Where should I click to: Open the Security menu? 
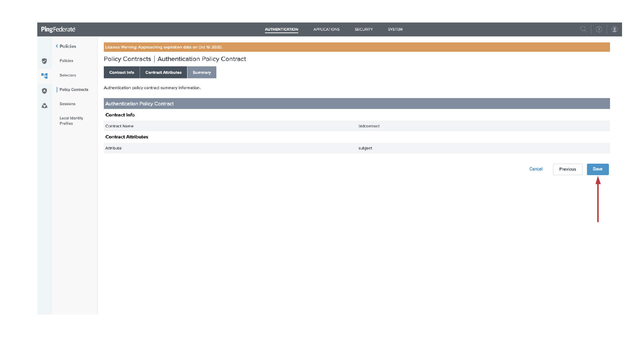[364, 30]
